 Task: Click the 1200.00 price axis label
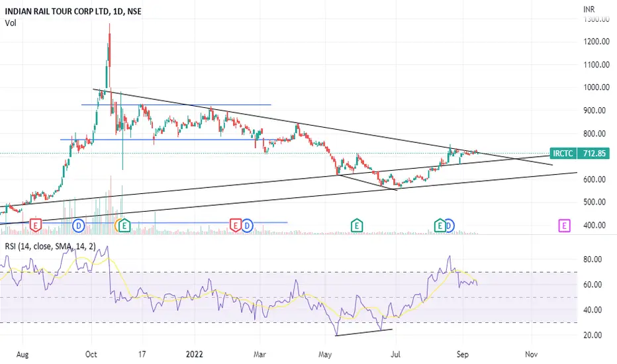tap(596, 41)
